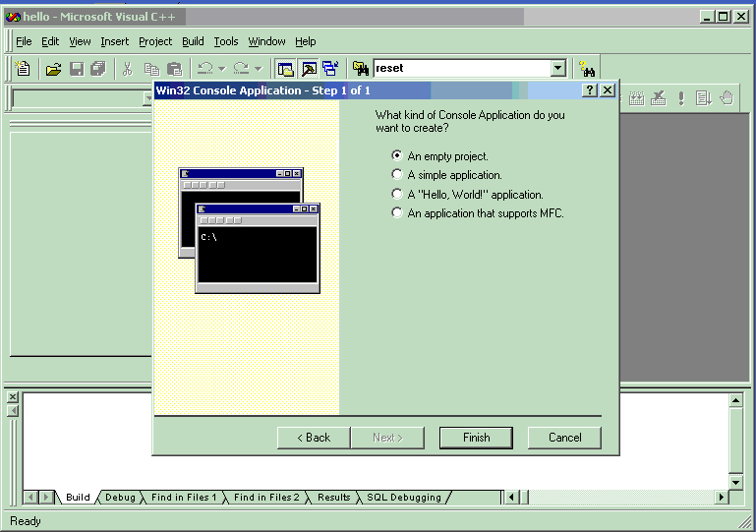The width and height of the screenshot is (756, 532).
Task: Click the New Text File toolbar icon
Action: 23,69
